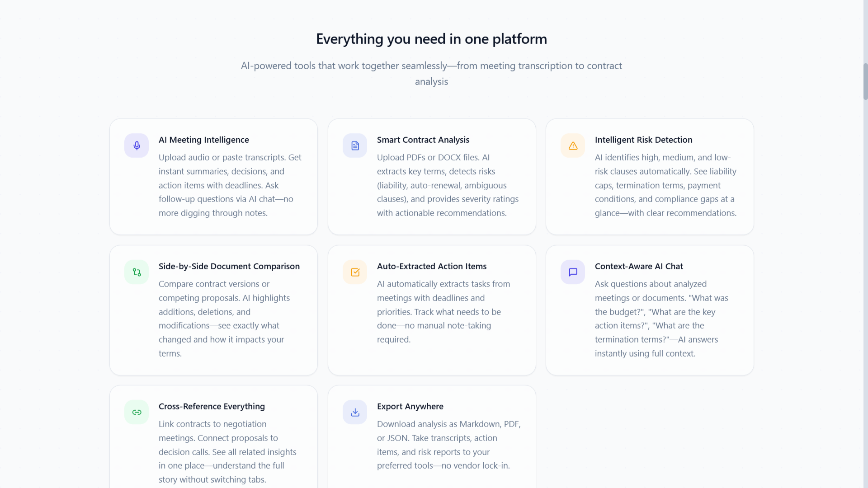Viewport: 868px width, 488px height.
Task: Click the Export Anywhere title
Action: (410, 407)
